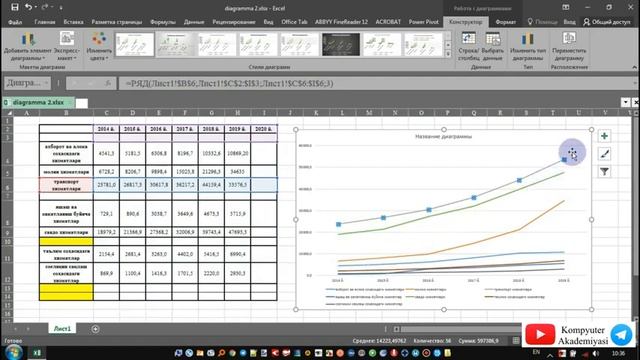
Task: Select the diagramma 2.xlsx Office Tab document tab
Action: [38, 102]
